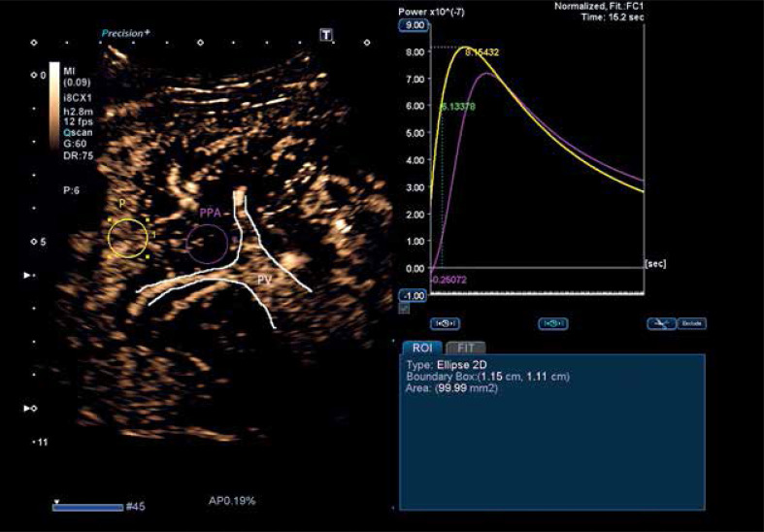Switch to the ROI tab

tap(421, 347)
